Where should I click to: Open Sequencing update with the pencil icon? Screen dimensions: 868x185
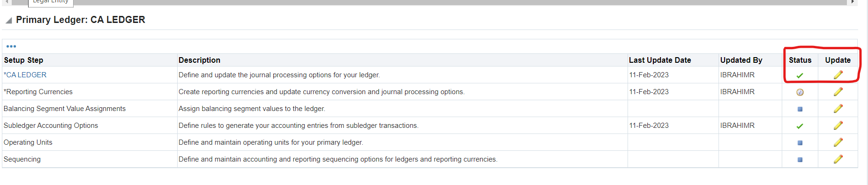point(838,159)
